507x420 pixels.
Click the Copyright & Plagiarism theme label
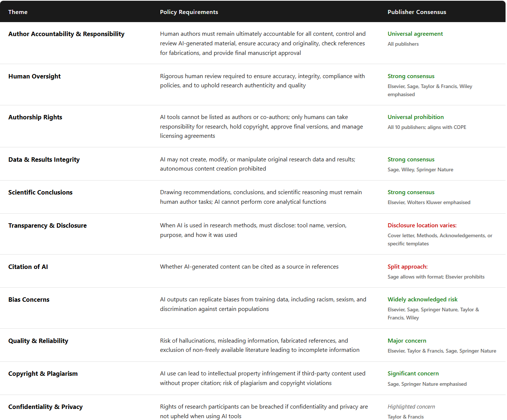(43, 374)
